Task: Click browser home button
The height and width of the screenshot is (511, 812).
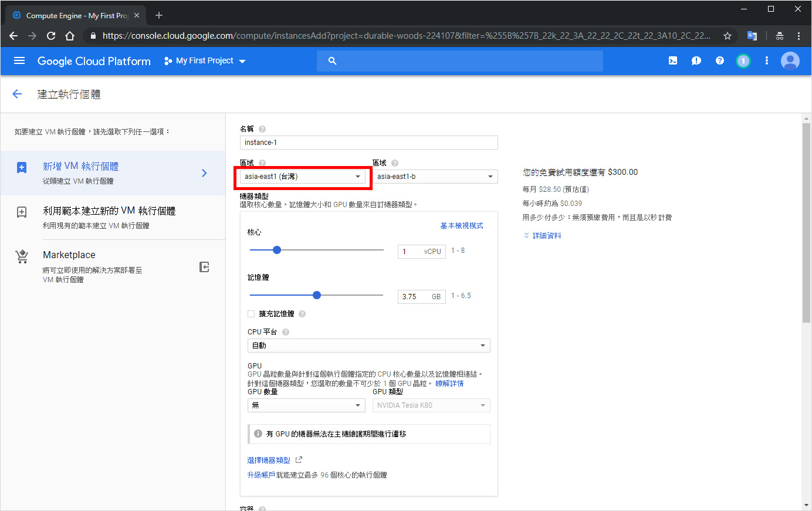Action: tap(70, 36)
